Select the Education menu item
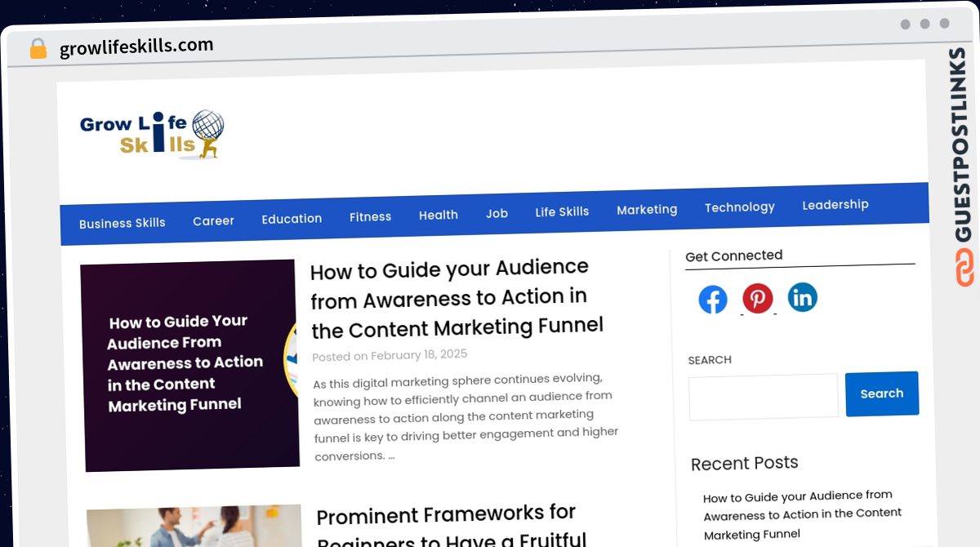980x547 pixels. (x=292, y=219)
